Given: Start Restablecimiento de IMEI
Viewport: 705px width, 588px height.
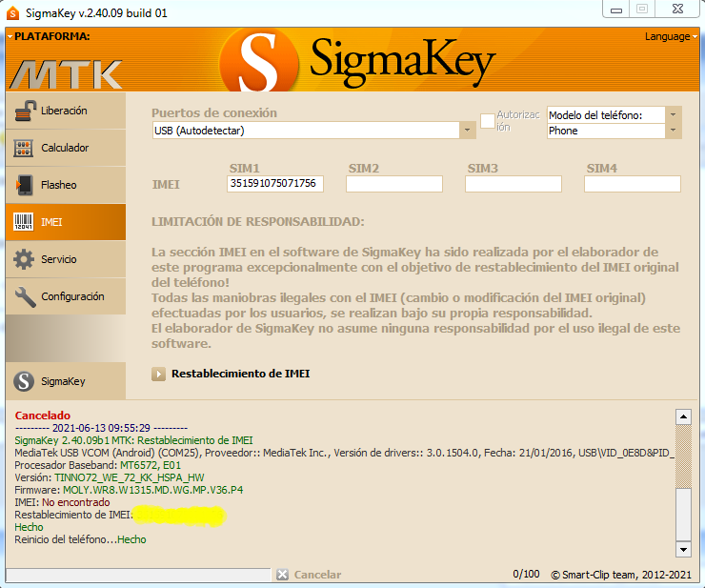Looking at the screenshot, I should [240, 374].
